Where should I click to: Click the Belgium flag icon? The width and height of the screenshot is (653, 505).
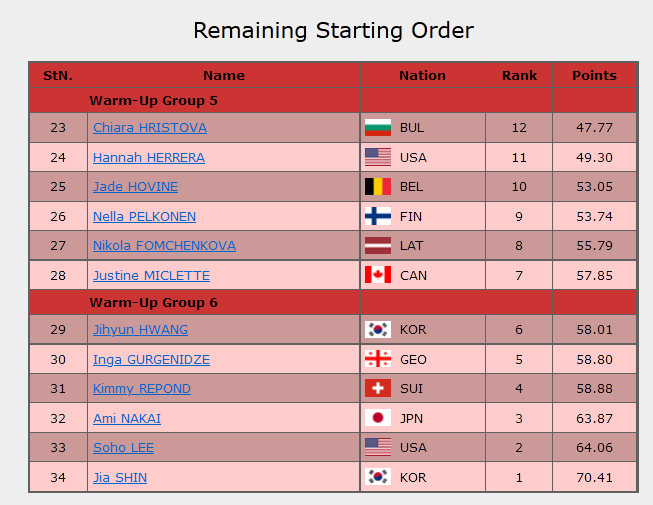pos(377,187)
